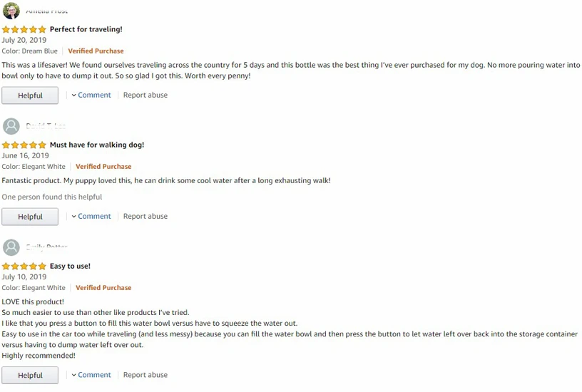Expand Comment under the June 16, 2019 review
The height and width of the screenshot is (392, 582).
[91, 216]
